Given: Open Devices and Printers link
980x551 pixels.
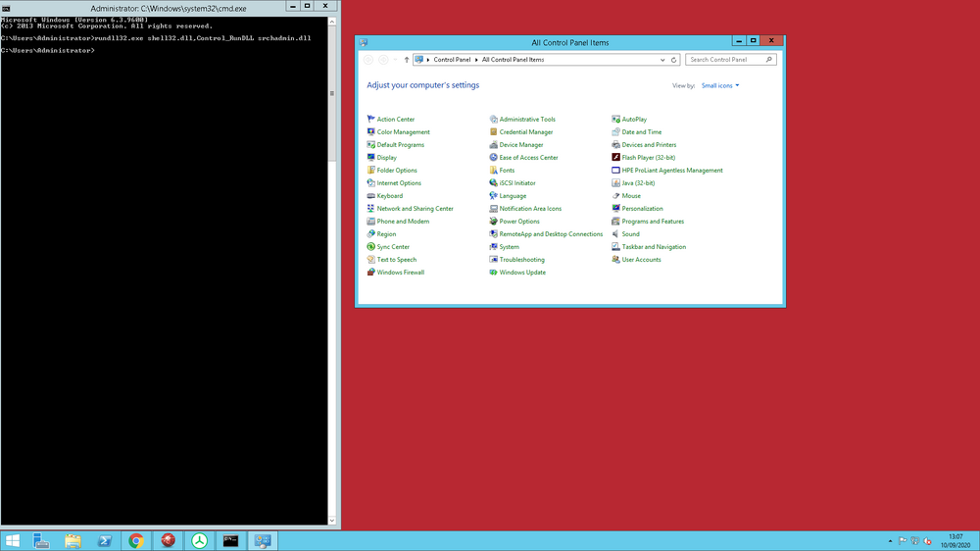Looking at the screenshot, I should point(649,144).
